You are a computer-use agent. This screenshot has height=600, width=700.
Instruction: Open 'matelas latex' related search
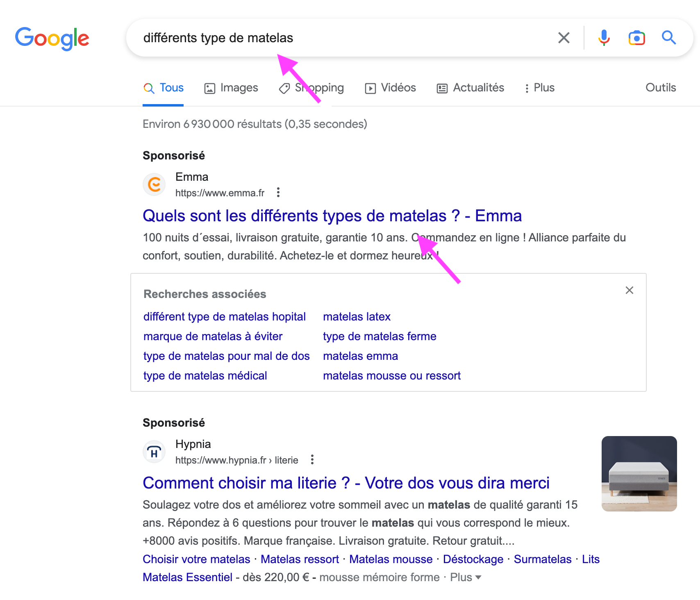(x=357, y=316)
